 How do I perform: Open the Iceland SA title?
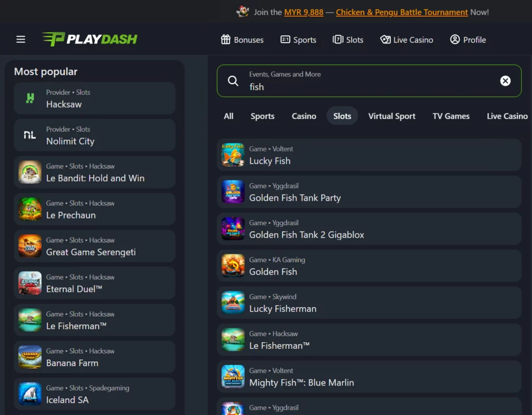(67, 400)
